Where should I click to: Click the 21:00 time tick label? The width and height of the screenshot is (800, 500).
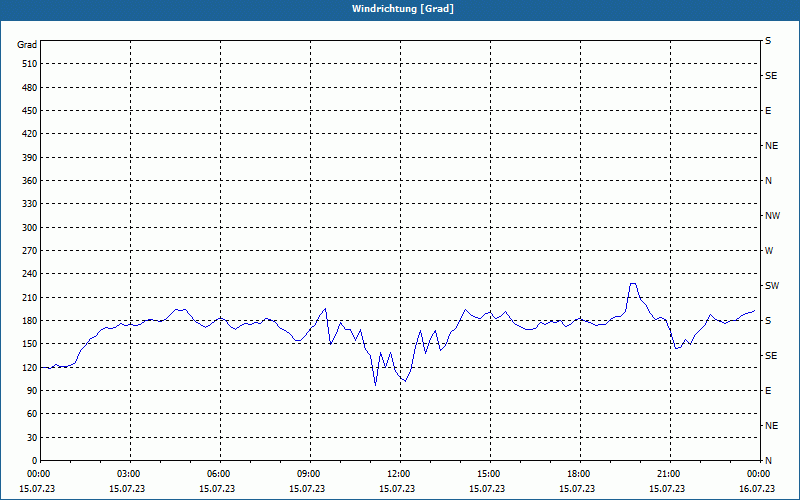670,474
